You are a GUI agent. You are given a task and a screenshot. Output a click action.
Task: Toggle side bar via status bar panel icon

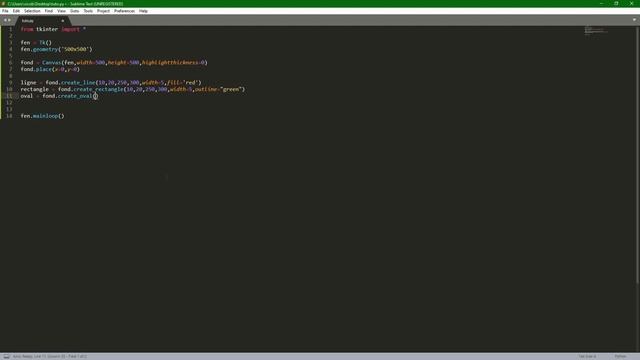click(x=6, y=356)
